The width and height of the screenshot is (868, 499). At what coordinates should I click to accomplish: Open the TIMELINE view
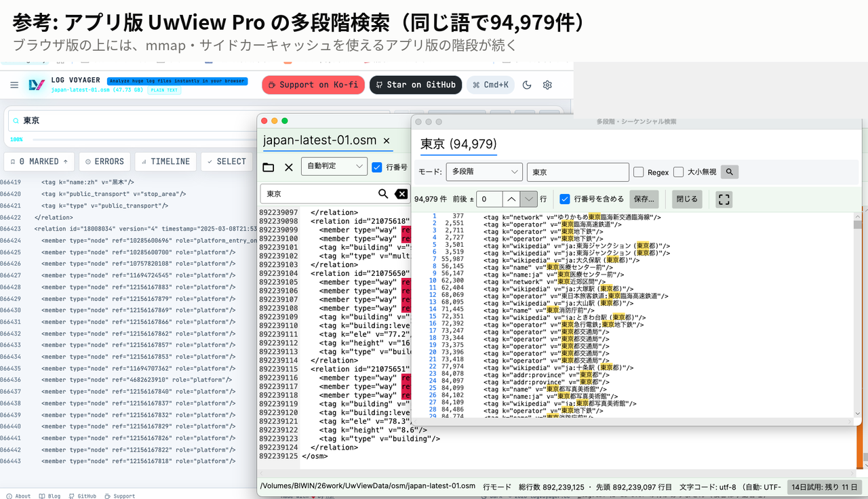165,161
